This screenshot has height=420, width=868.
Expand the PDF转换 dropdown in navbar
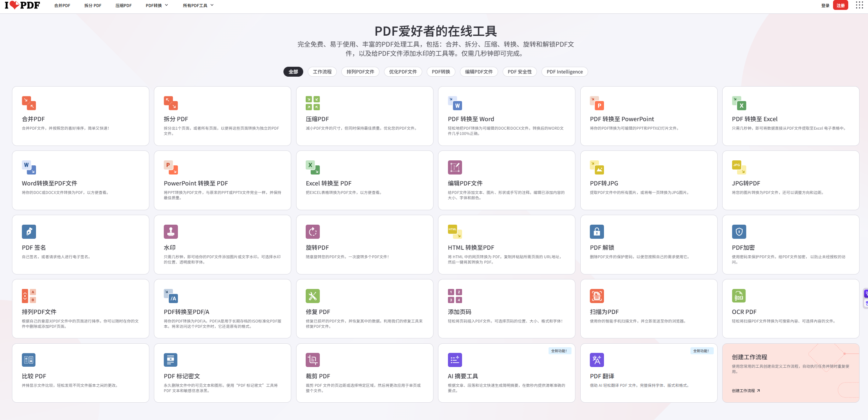[x=157, y=5]
